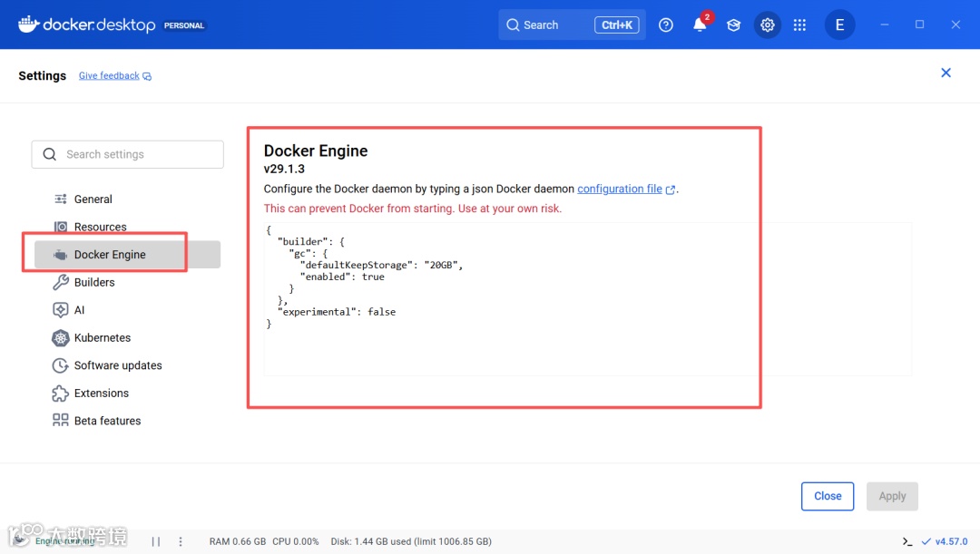Click inside the daemon JSON editor
The image size is (980, 554).
tap(587, 298)
